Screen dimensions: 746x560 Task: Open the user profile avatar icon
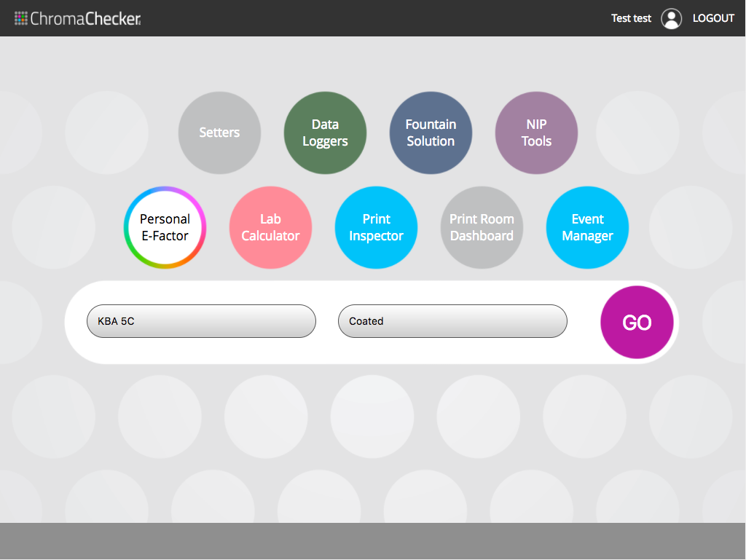(x=671, y=18)
